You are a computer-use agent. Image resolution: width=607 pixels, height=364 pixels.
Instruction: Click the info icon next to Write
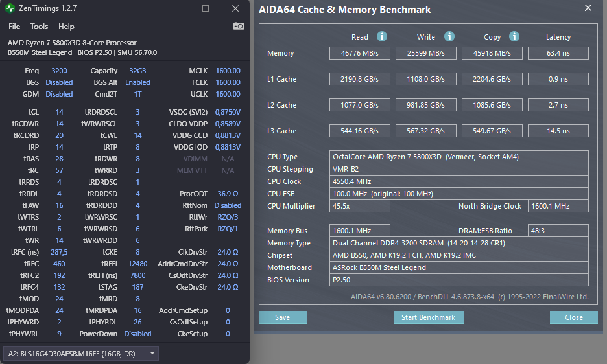pyautogui.click(x=449, y=37)
